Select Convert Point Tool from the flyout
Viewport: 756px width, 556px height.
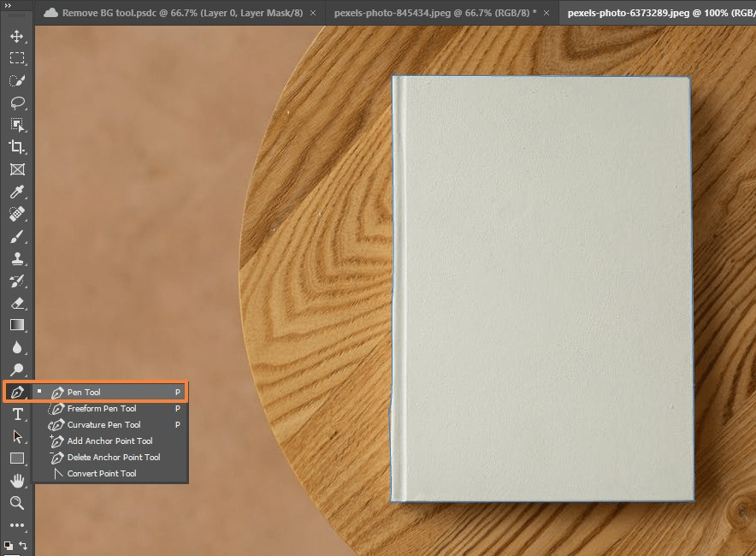tap(102, 474)
